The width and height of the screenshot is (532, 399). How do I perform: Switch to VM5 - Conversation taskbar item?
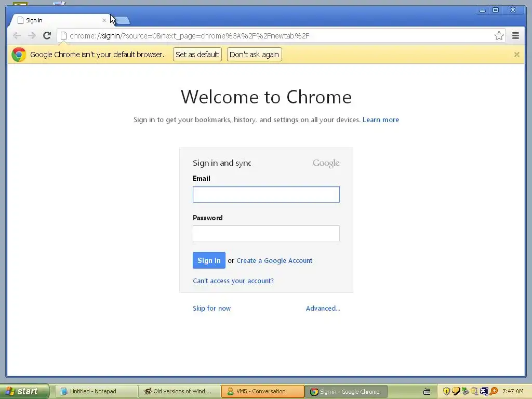click(x=262, y=391)
